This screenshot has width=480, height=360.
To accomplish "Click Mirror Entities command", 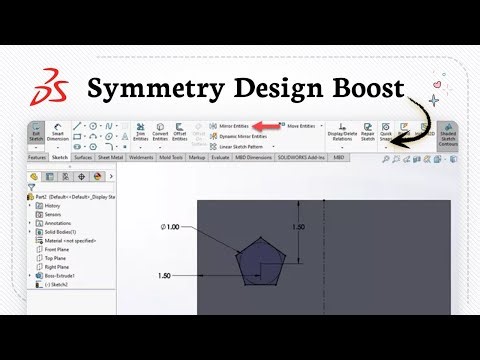I will 229,126.
